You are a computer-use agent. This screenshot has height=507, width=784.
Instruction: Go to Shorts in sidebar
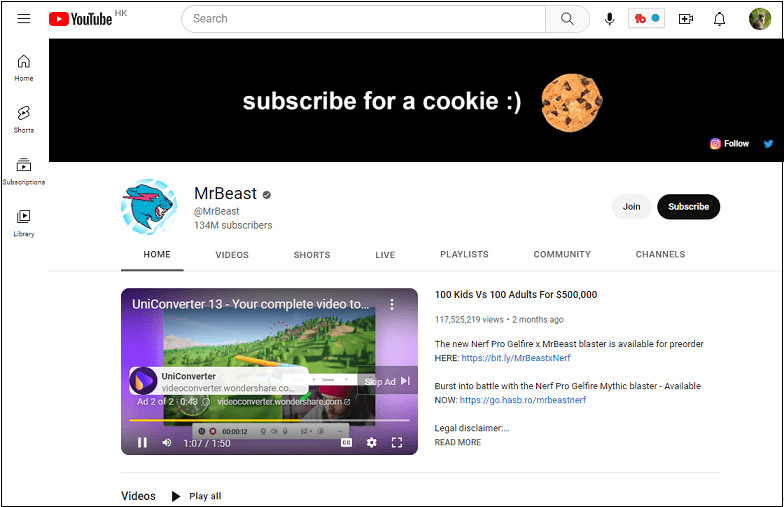click(24, 120)
